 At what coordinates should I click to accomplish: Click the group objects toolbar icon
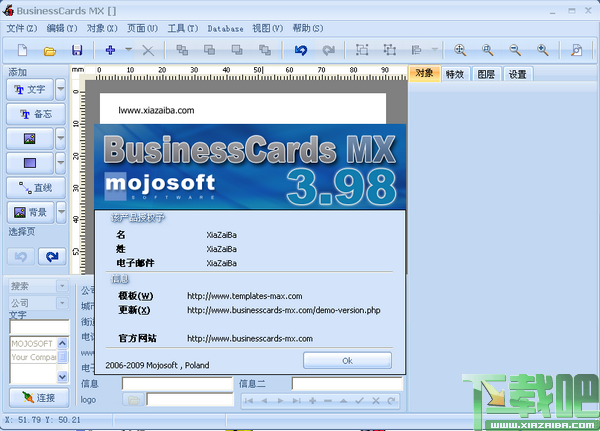coord(362,50)
